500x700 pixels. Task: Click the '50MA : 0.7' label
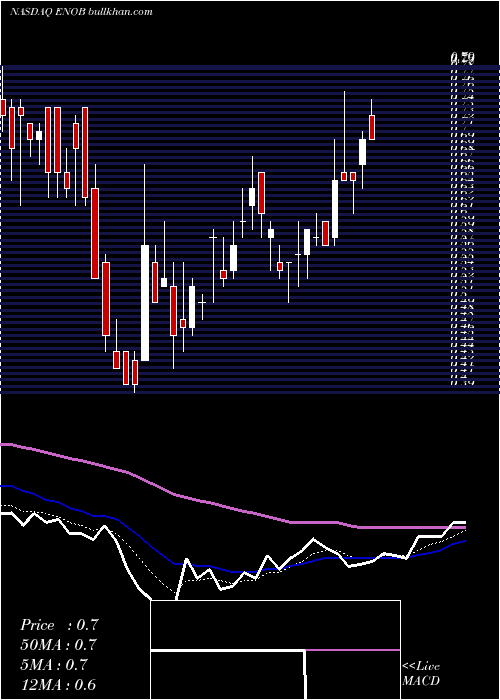[59, 645]
